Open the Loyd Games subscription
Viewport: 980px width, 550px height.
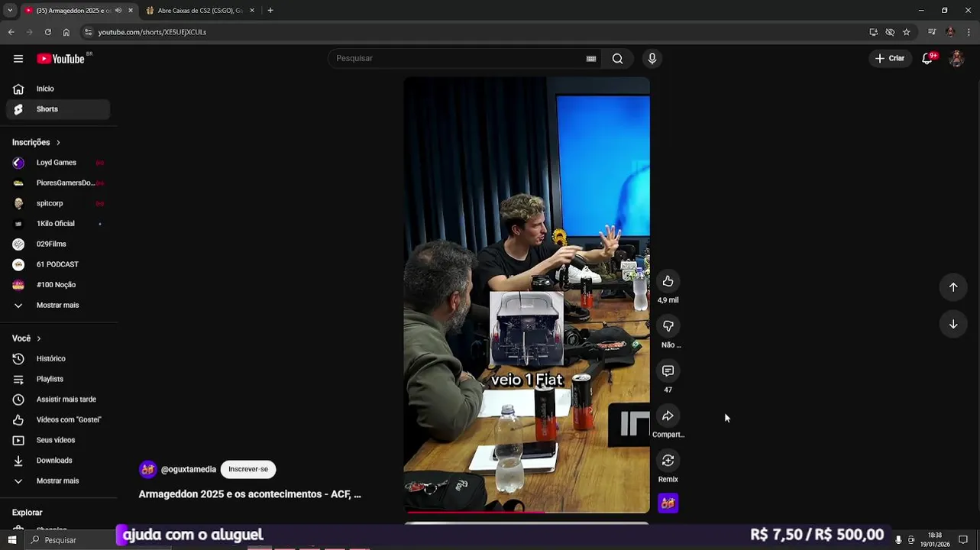pyautogui.click(x=58, y=163)
